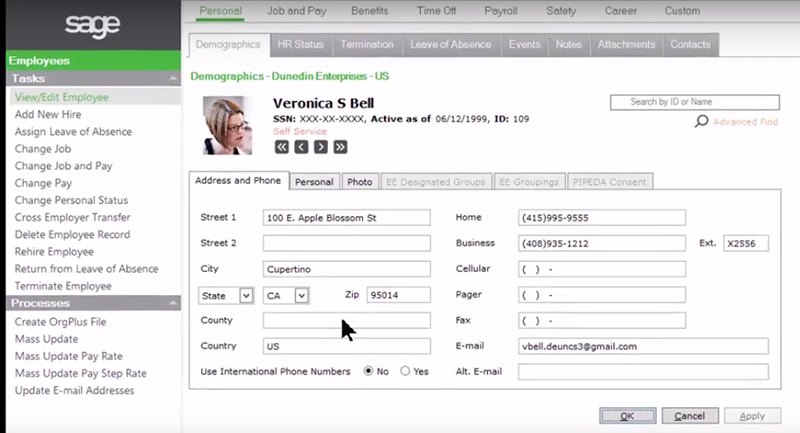The image size is (800, 433).
Task: Click the Advanced Find magnifier icon
Action: (702, 122)
